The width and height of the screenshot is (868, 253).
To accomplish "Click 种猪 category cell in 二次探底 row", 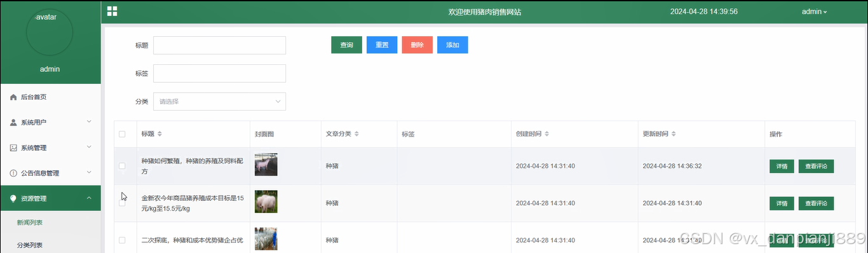I will tap(332, 240).
